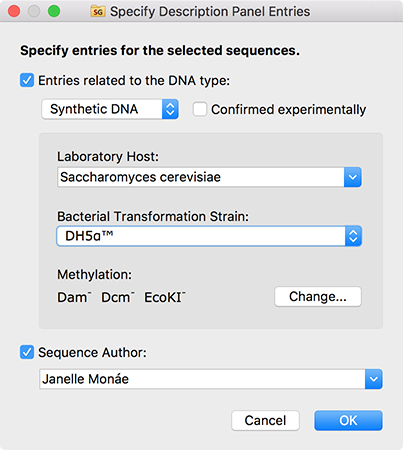Viewport: 403px width, 450px height.
Task: Click the gray minimize window button
Action: point(34,11)
